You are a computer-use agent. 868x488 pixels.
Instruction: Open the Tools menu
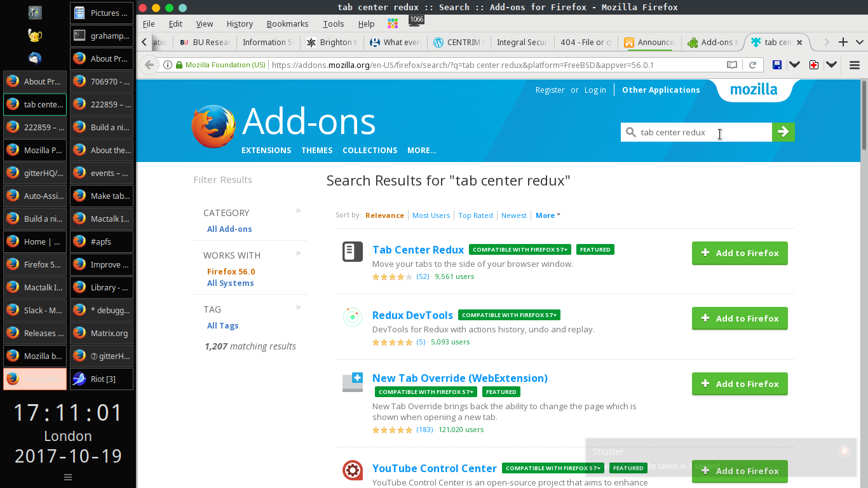click(x=333, y=24)
